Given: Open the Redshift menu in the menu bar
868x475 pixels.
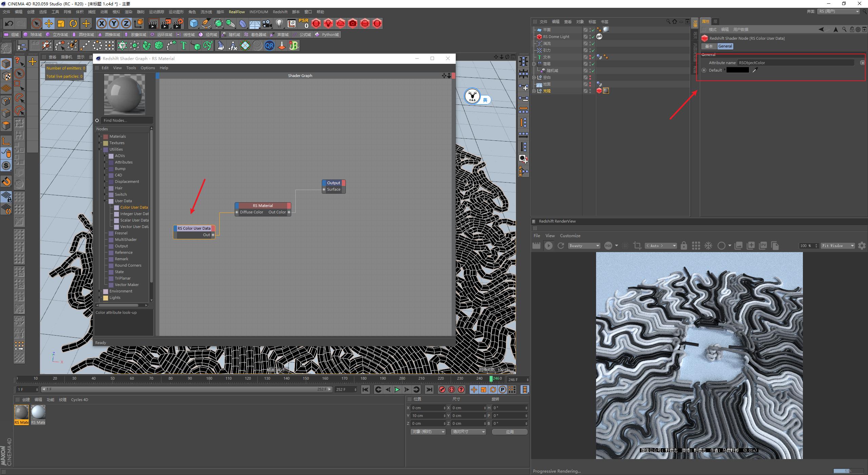Looking at the screenshot, I should click(280, 12).
